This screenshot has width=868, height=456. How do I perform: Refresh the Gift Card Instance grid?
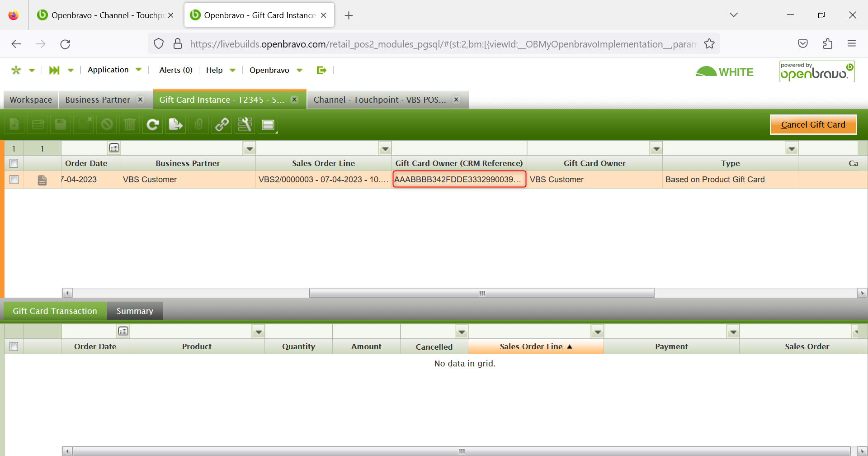[153, 124]
